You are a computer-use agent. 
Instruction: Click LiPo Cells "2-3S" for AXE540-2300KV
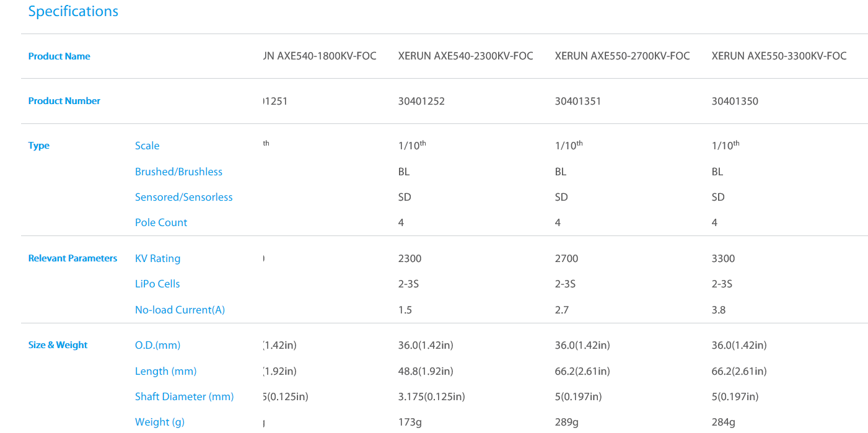(x=408, y=284)
